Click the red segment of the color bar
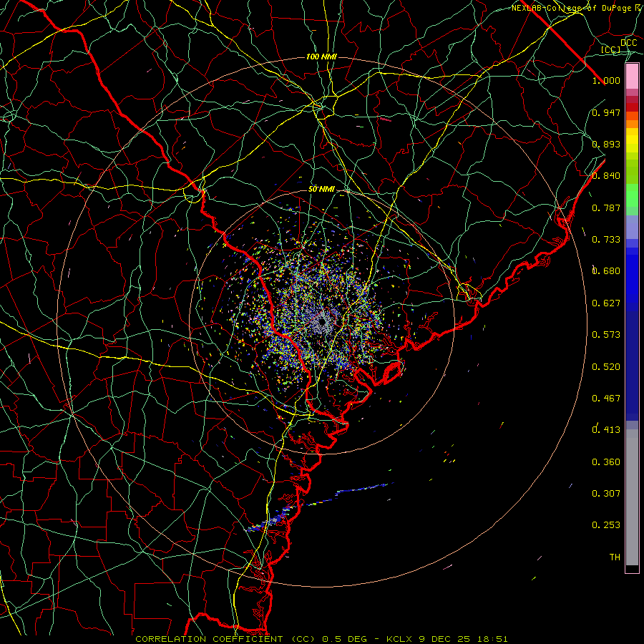644x644 pixels. (x=632, y=107)
